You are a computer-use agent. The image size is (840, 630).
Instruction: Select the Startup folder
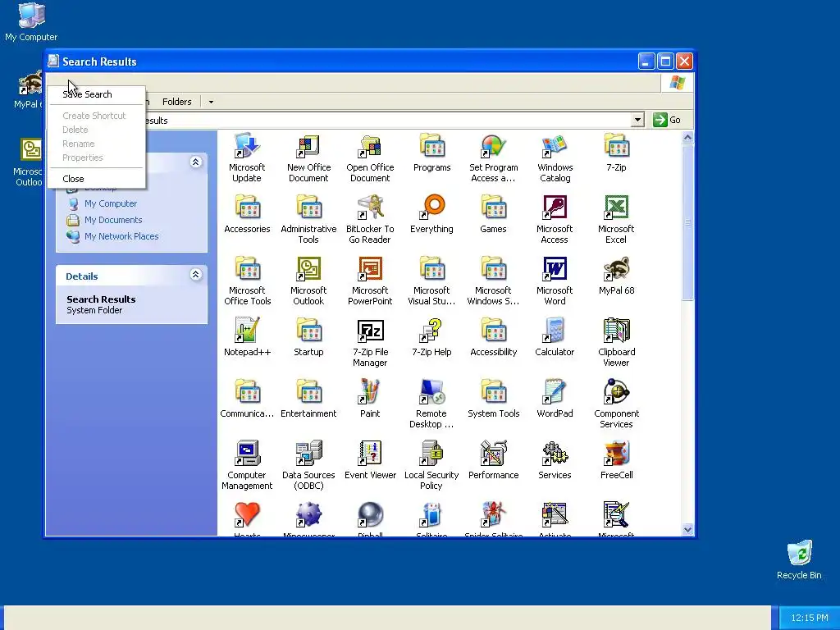click(308, 337)
